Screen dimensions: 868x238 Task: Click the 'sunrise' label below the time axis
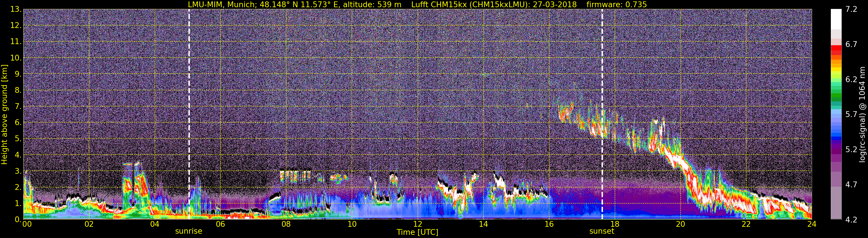pyautogui.click(x=189, y=231)
